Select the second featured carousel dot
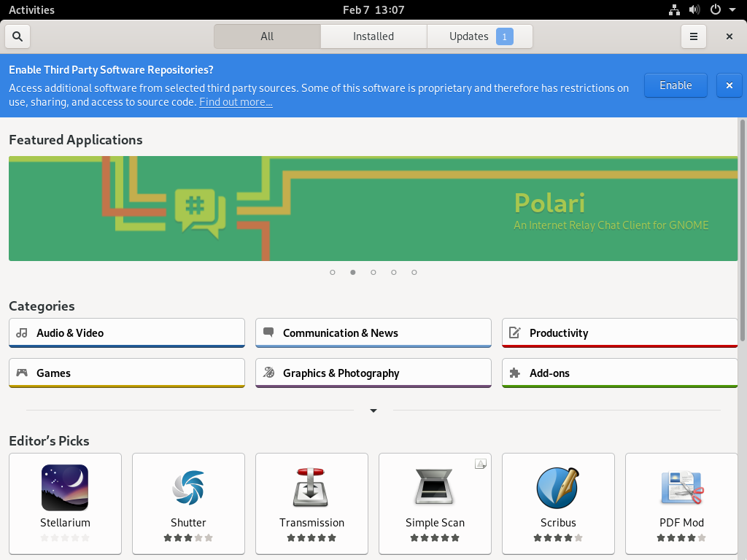The image size is (747, 560). pos(353,273)
